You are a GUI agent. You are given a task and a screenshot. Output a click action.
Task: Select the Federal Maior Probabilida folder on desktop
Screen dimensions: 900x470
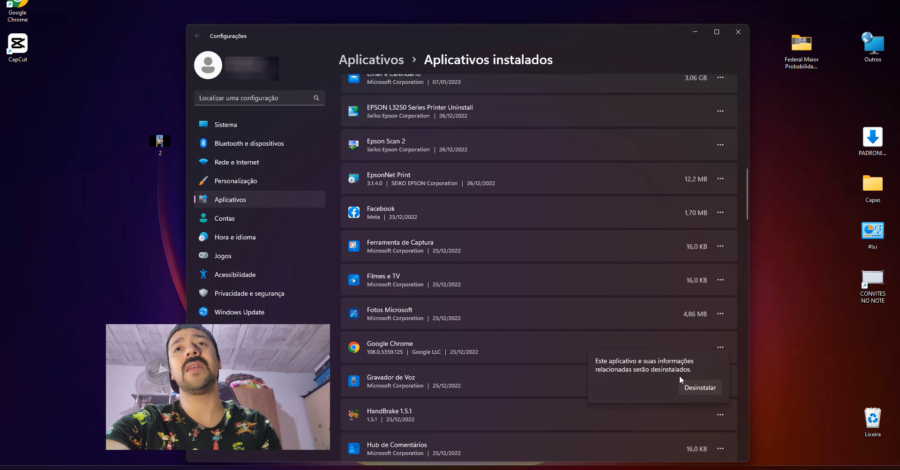coord(801,52)
